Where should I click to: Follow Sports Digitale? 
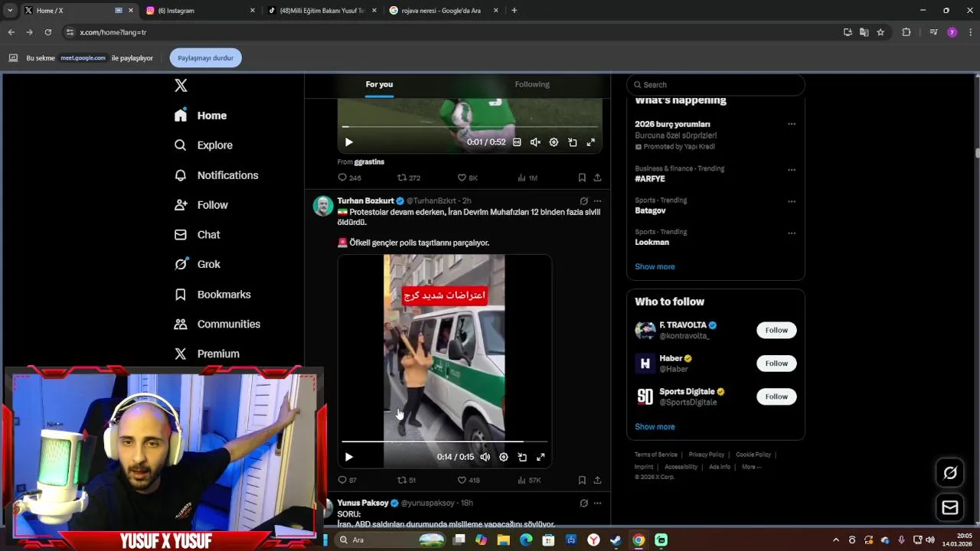(x=776, y=396)
